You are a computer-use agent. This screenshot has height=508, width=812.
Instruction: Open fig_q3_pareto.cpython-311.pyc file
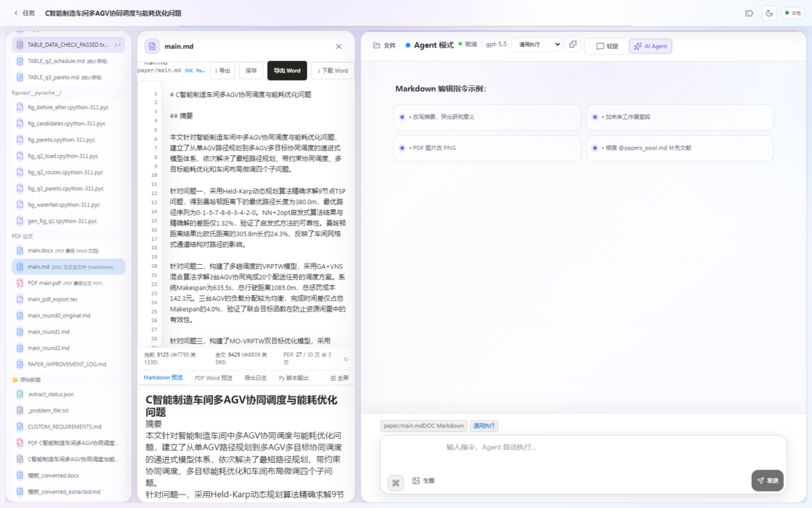(68, 188)
